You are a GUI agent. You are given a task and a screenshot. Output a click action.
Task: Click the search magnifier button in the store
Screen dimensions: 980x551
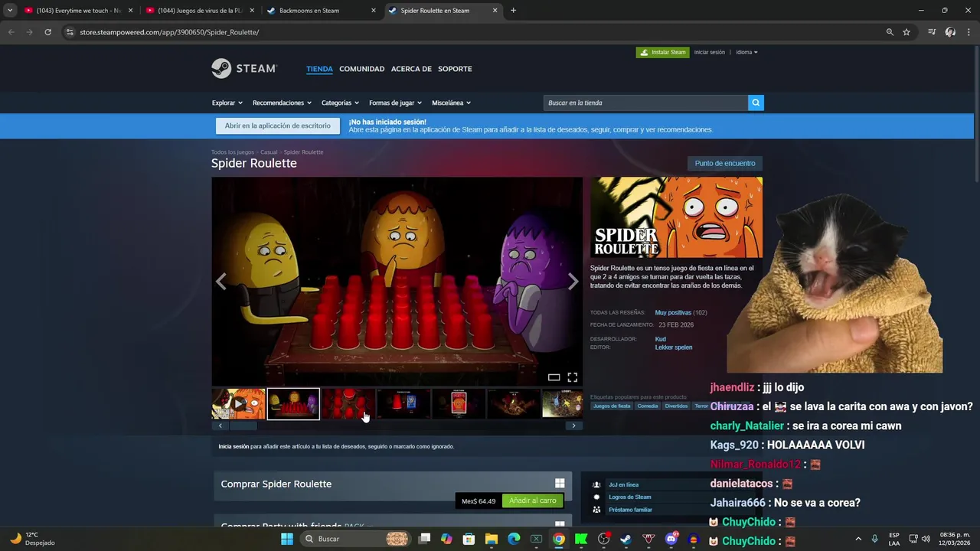click(x=756, y=103)
